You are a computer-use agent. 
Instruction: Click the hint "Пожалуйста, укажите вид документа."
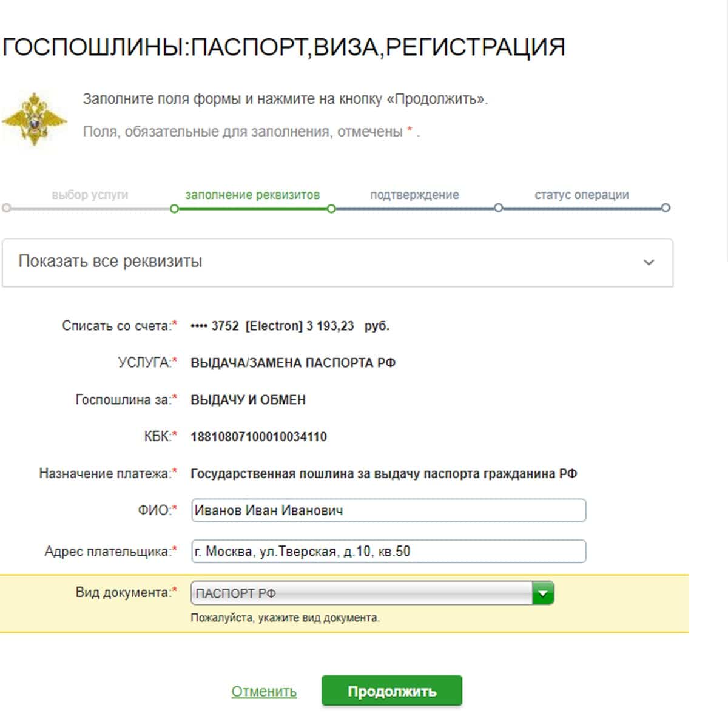coord(285,618)
